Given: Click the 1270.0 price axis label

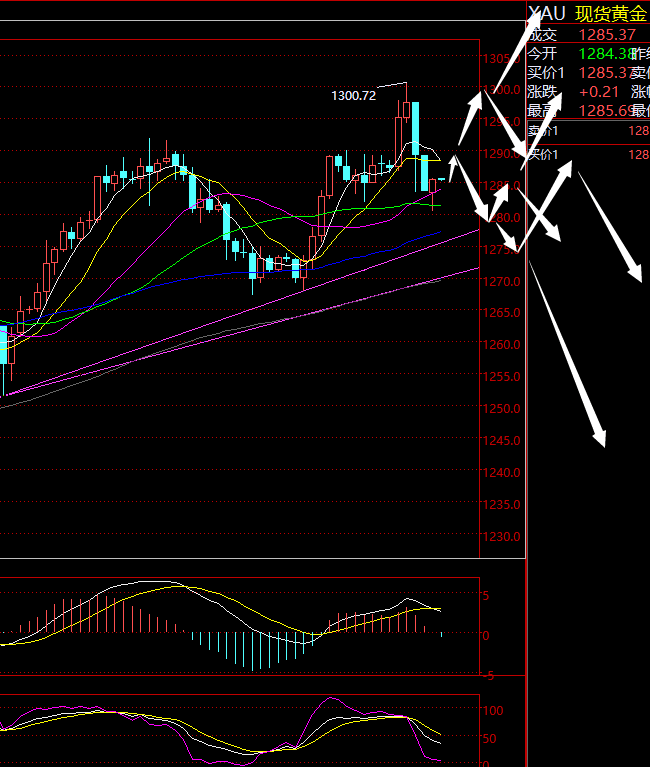Looking at the screenshot, I should (x=501, y=282).
